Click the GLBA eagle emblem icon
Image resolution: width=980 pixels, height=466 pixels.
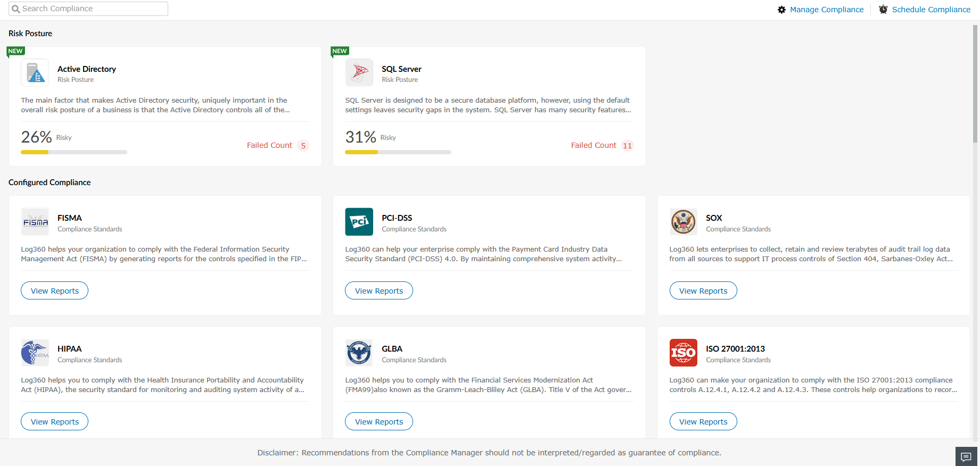[x=359, y=353]
